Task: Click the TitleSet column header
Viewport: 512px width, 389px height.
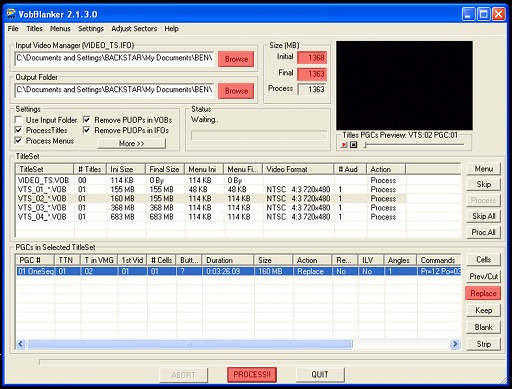Action: (45, 169)
